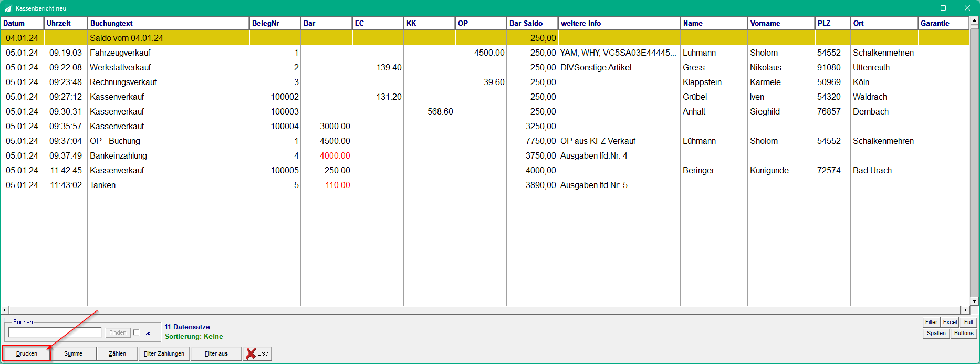Apply Filter Zahlungen
The height and width of the screenshot is (364, 980).
tap(164, 353)
